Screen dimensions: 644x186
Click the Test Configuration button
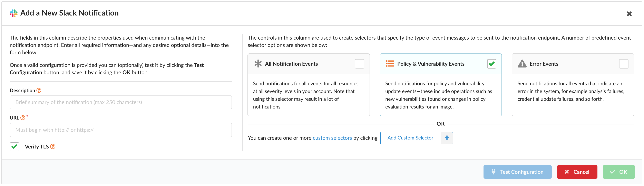click(x=517, y=172)
